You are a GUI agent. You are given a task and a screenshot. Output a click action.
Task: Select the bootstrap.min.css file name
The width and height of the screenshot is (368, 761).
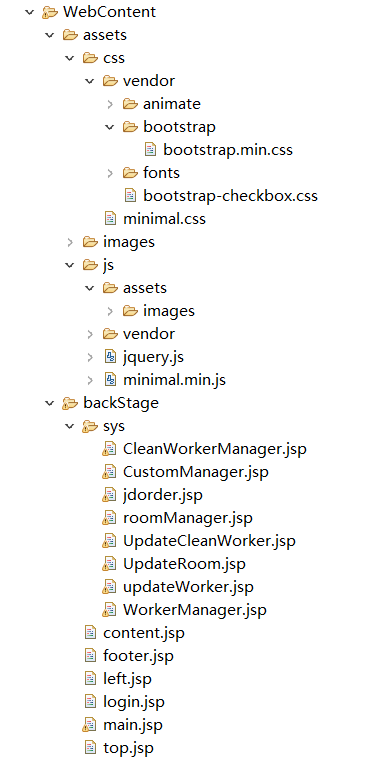click(228, 150)
